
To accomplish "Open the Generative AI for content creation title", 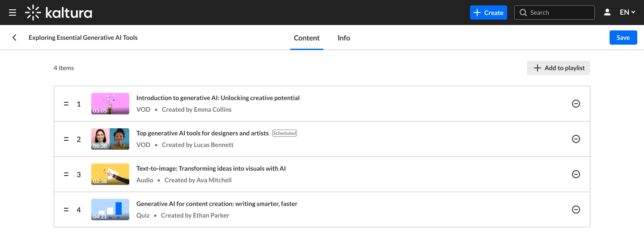I will click(x=216, y=204).
